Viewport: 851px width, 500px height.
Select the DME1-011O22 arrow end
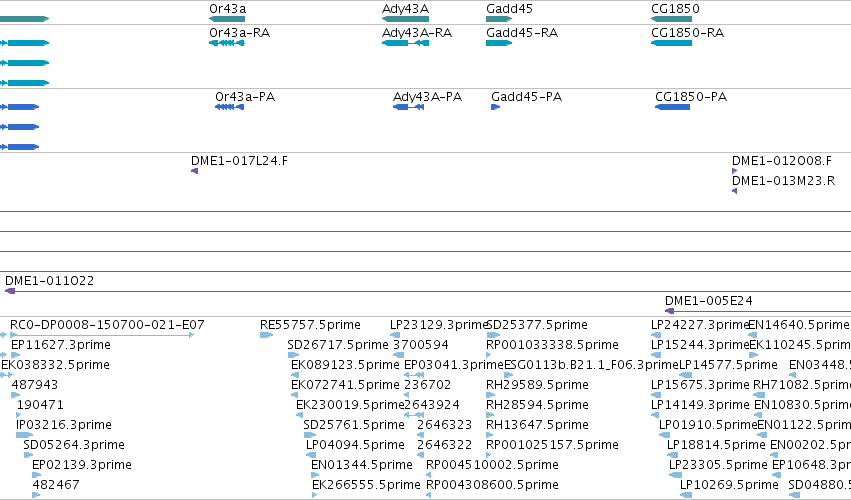click(x=10, y=291)
